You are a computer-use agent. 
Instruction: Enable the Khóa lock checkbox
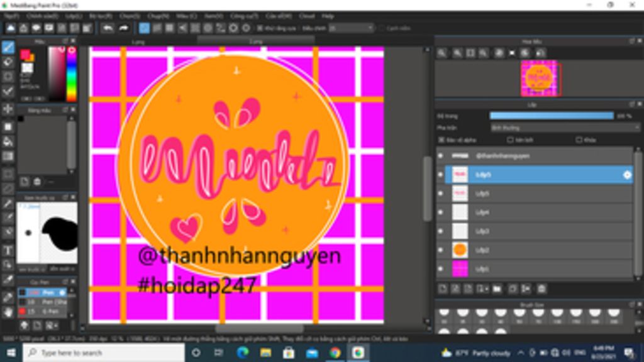[579, 140]
